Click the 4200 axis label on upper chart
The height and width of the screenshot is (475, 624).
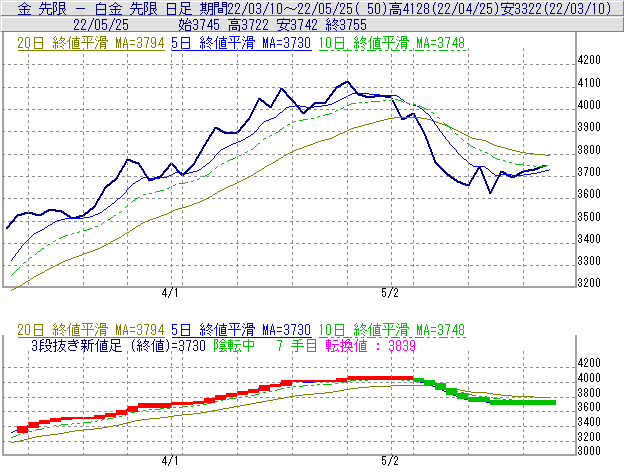click(x=589, y=60)
